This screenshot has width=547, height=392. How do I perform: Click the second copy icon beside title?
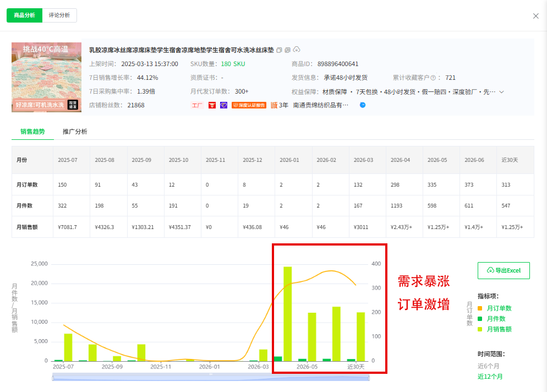[x=287, y=50]
